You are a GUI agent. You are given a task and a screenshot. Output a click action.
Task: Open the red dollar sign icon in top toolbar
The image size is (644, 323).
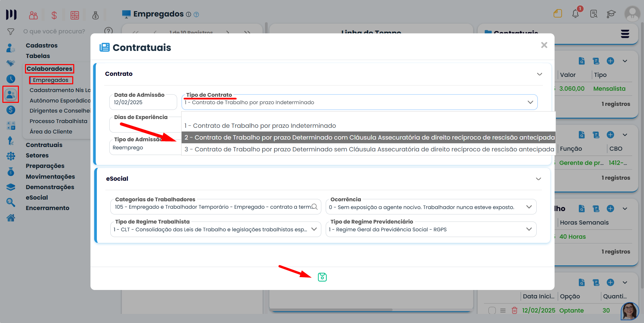coord(54,15)
